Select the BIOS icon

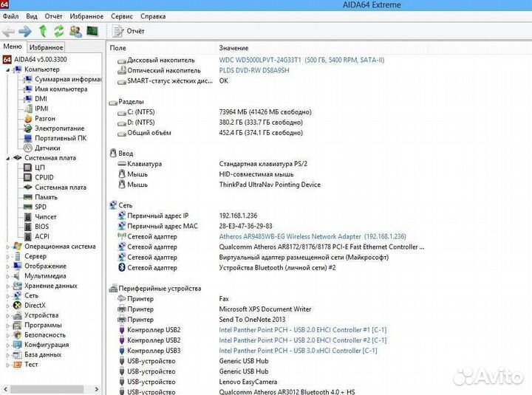point(28,227)
